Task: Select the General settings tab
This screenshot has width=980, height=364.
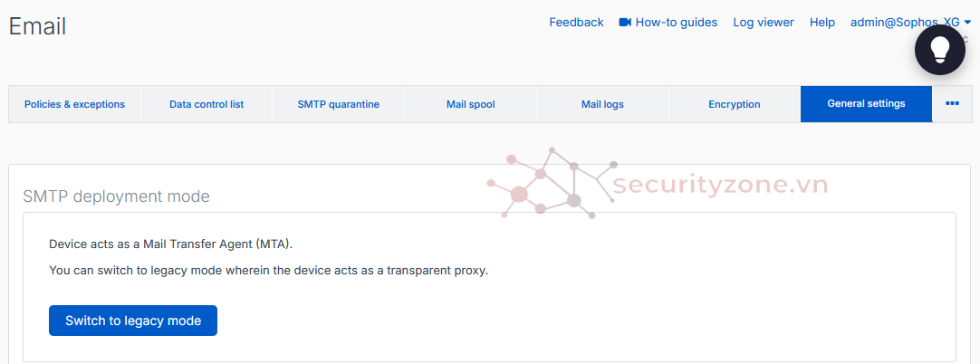Action: (866, 104)
